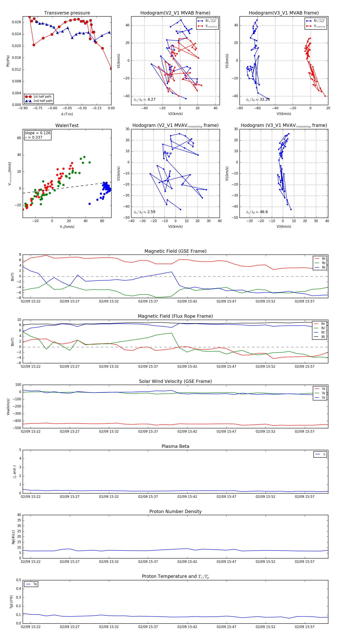This screenshot has height=644, width=351.
Task: Click the "Np(#/cc)" y-axis label
Action: click(x=13, y=537)
